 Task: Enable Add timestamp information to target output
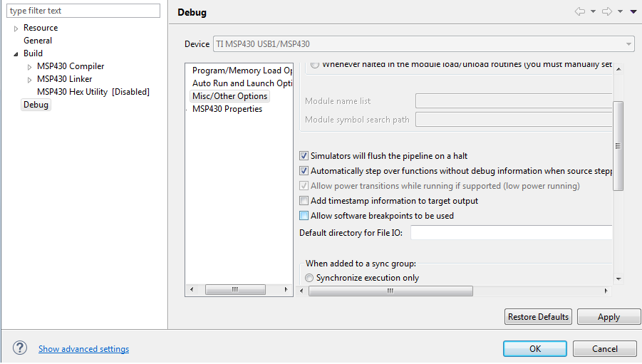[x=304, y=201]
